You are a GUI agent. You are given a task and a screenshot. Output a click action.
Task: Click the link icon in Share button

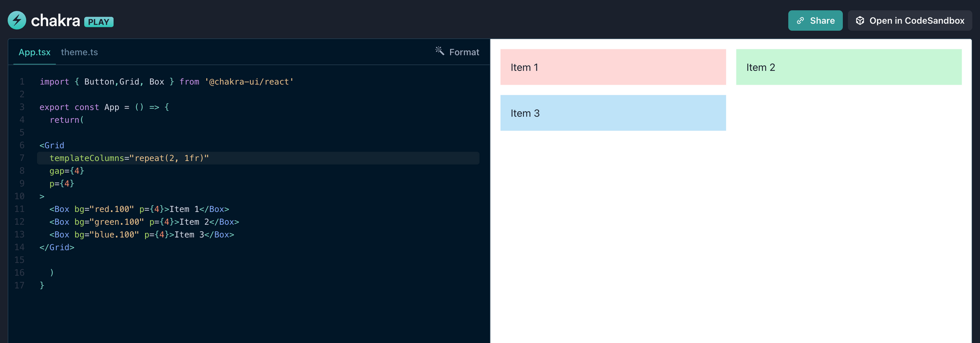pos(800,21)
